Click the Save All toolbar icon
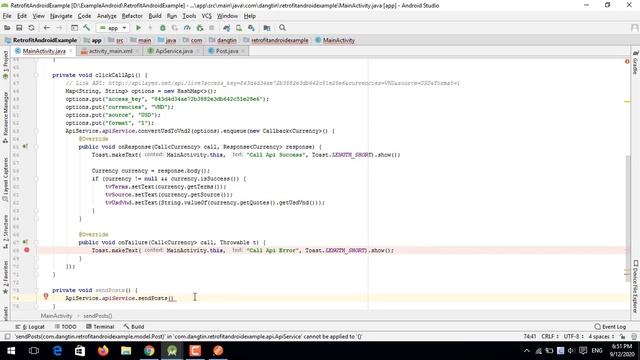The width and height of the screenshot is (640, 360). 19,28
